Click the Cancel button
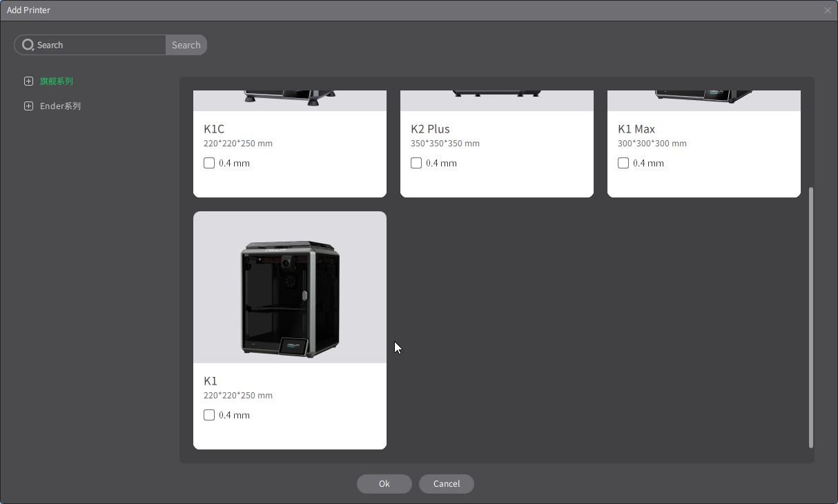This screenshot has height=504, width=838. pyautogui.click(x=447, y=484)
